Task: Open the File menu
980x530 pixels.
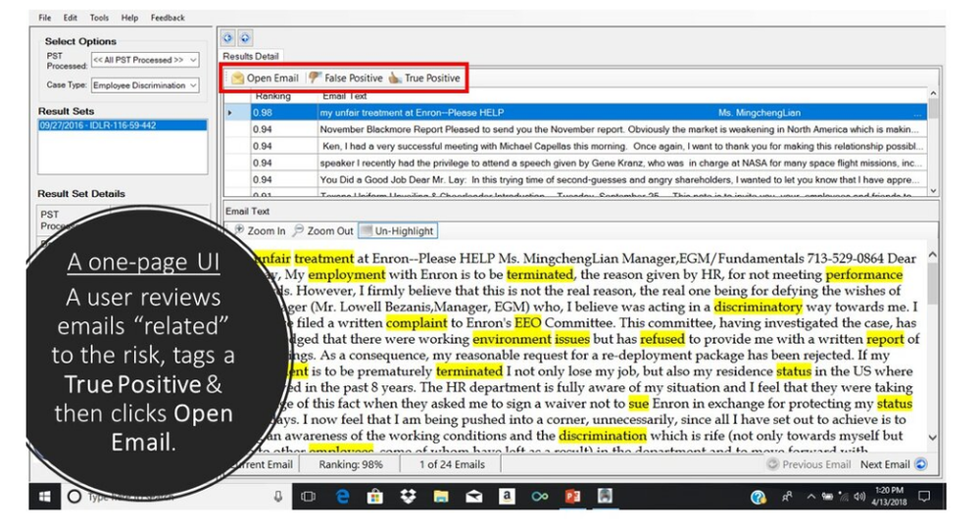Action: click(44, 18)
